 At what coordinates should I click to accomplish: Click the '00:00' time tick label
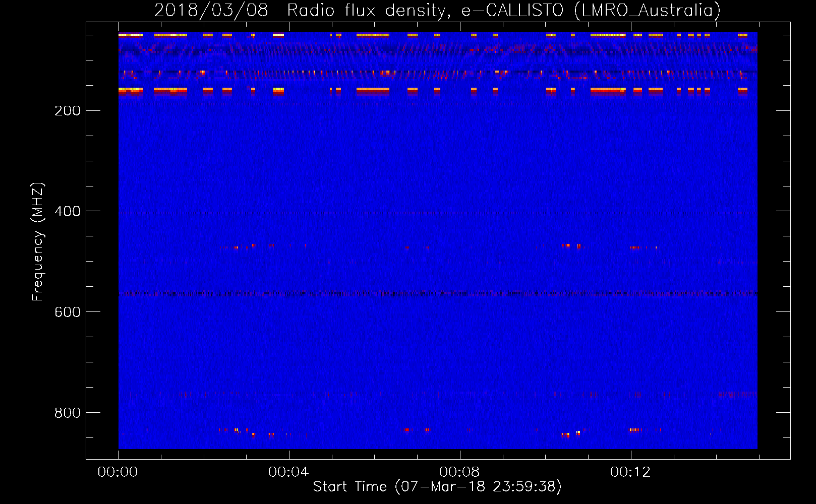118,472
